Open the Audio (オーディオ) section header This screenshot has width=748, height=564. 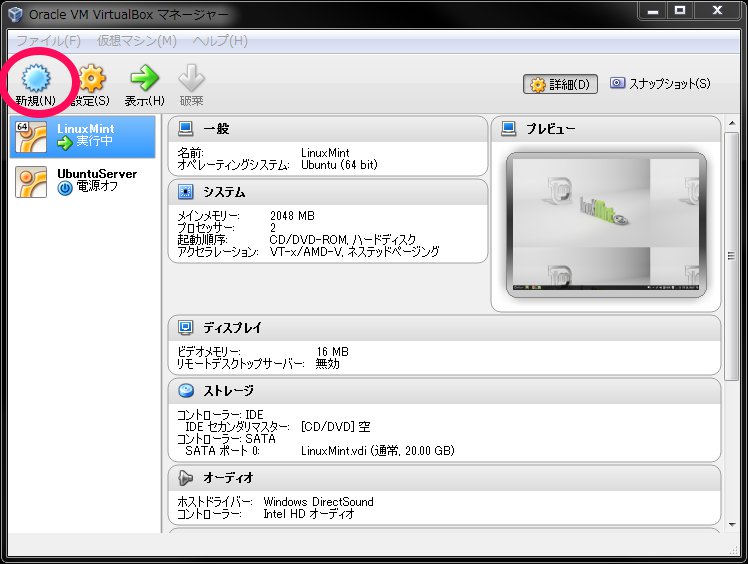[x=444, y=478]
